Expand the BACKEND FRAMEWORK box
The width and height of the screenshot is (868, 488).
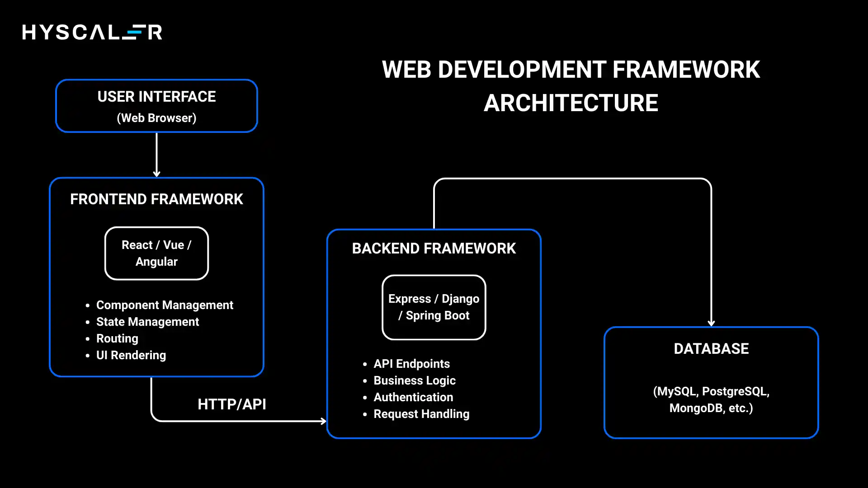pyautogui.click(x=434, y=248)
